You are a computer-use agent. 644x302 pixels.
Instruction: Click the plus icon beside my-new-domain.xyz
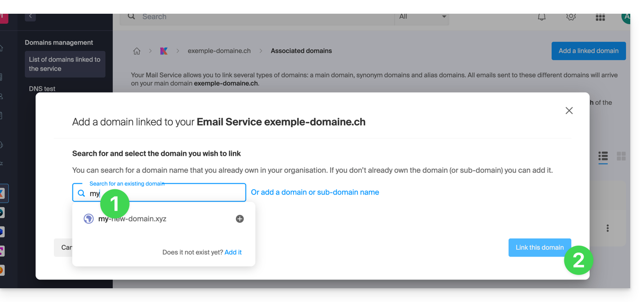pos(240,219)
